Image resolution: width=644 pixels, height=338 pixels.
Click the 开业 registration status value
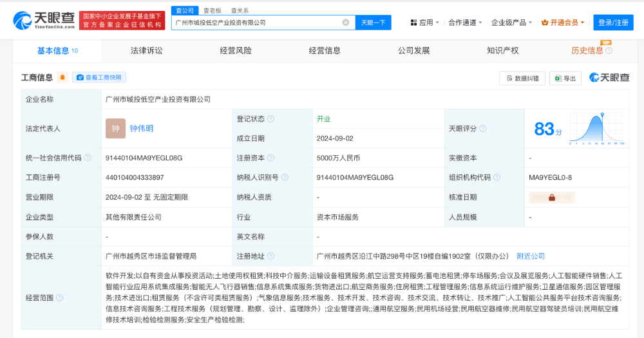(x=324, y=118)
